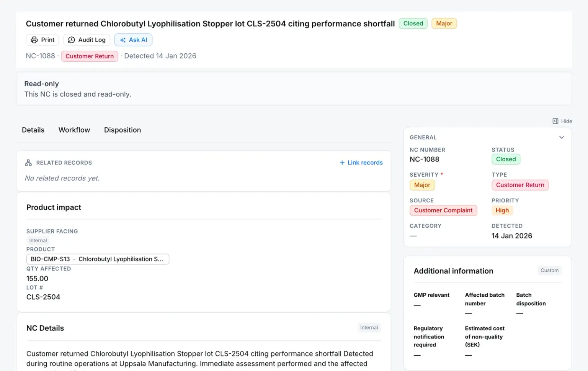Click the NC description paragraph text
The height and width of the screenshot is (371, 588).
pyautogui.click(x=200, y=361)
